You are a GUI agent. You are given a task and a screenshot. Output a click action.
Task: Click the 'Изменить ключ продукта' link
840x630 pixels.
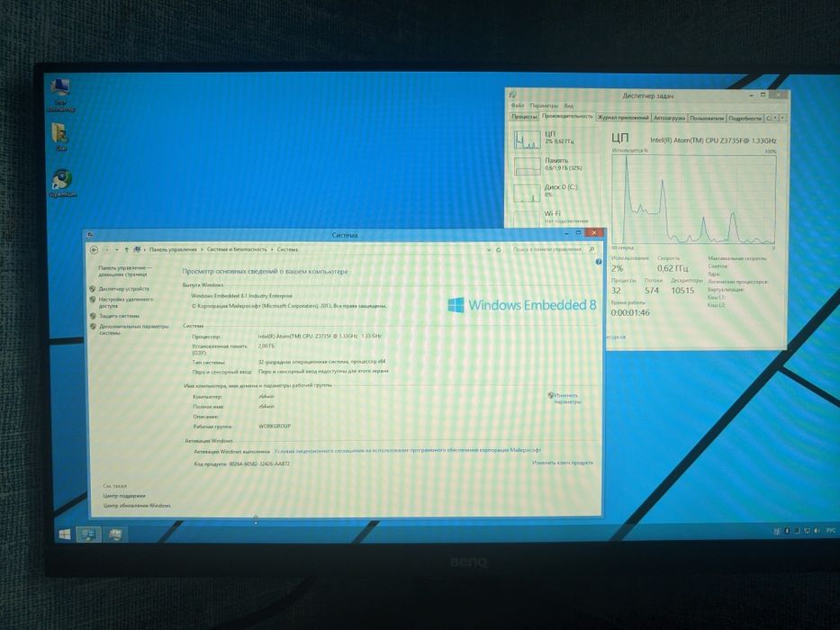563,463
